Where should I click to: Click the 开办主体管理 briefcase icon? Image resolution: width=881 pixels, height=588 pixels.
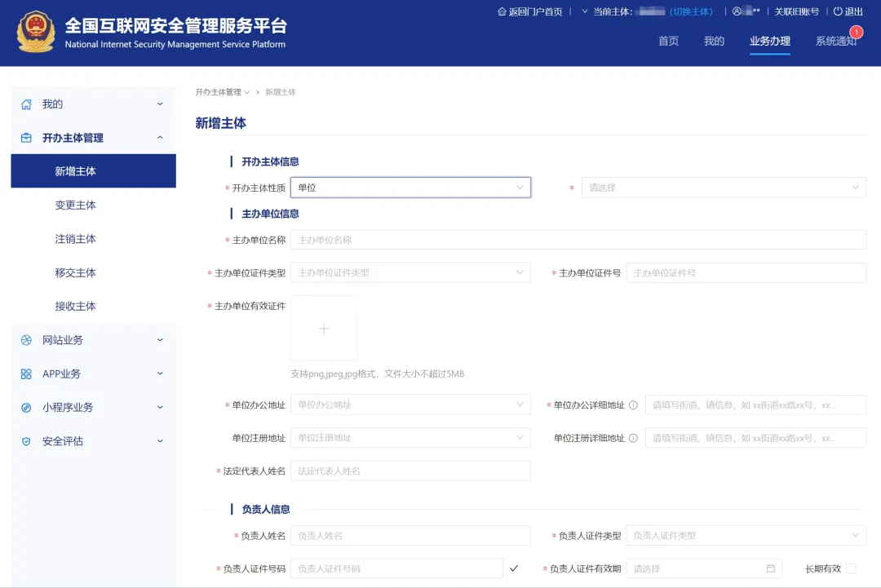26,138
